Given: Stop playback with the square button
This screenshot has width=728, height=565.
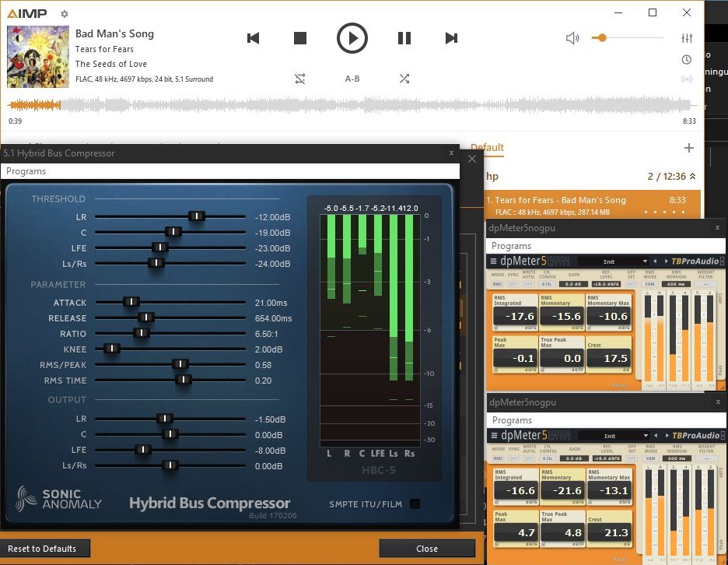Looking at the screenshot, I should pos(300,38).
